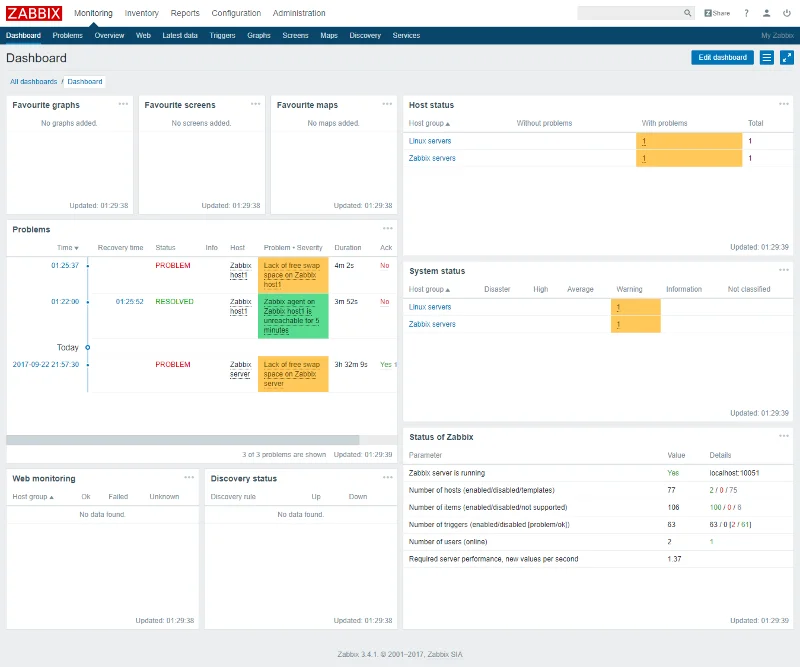Open Zabbix servers in System status
The width and height of the screenshot is (800, 667).
coord(432,324)
